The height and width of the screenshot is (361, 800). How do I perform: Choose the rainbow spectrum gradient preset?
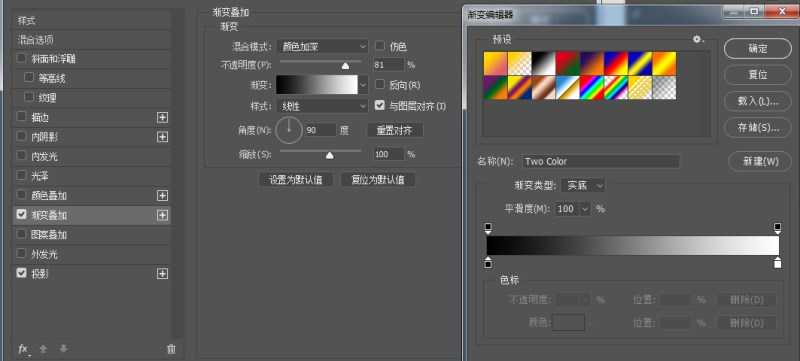coord(592,88)
